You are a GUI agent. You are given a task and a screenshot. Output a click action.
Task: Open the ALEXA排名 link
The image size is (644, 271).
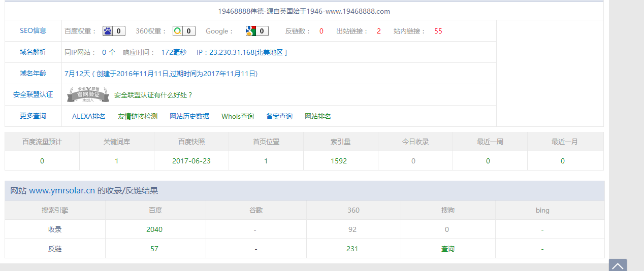pos(89,116)
